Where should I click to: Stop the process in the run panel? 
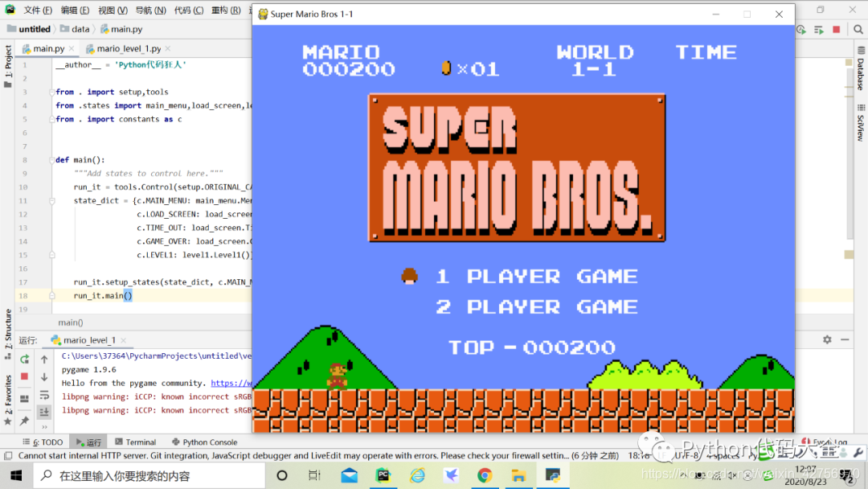click(24, 376)
